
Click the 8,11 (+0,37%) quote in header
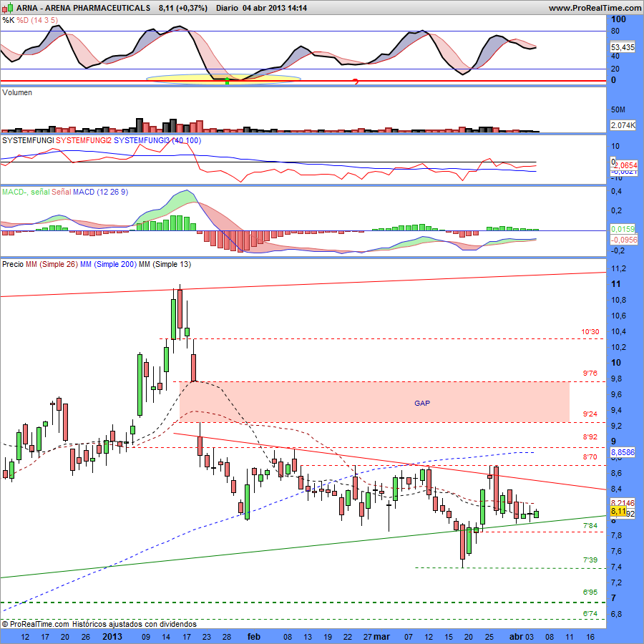[183, 8]
